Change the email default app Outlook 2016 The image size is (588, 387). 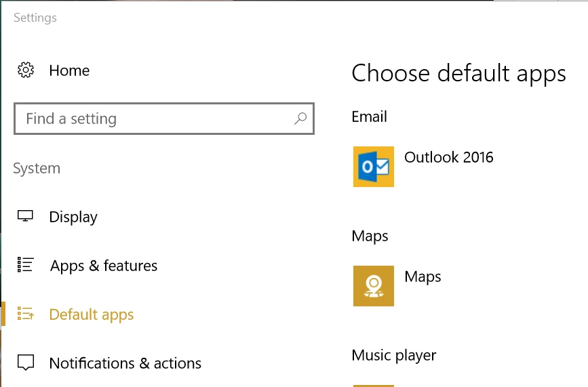coord(449,157)
